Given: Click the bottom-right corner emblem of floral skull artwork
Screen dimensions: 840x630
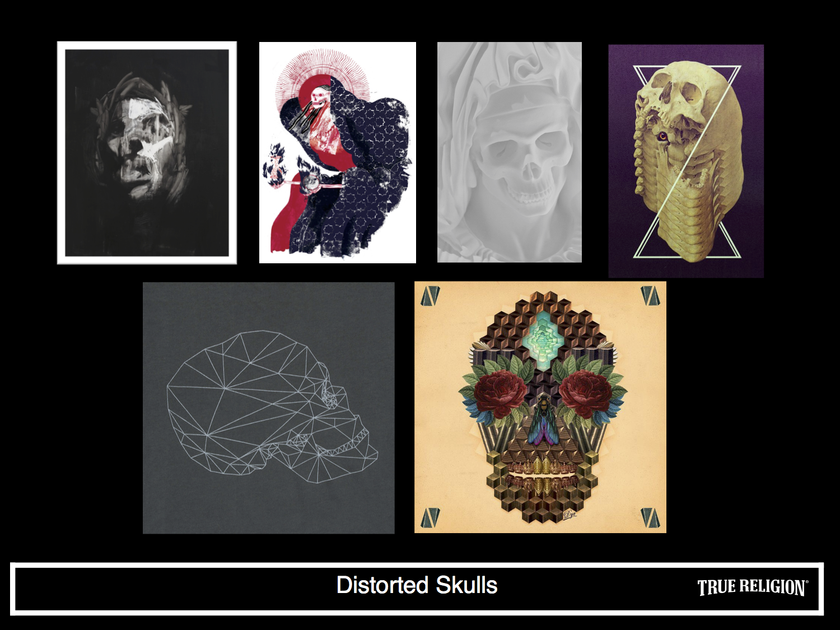Looking at the screenshot, I should point(650,518).
